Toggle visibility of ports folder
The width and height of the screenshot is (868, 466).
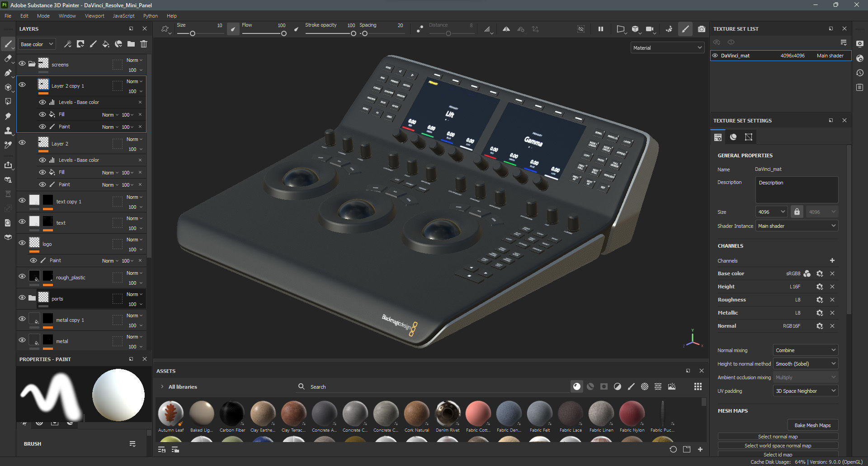click(x=22, y=297)
